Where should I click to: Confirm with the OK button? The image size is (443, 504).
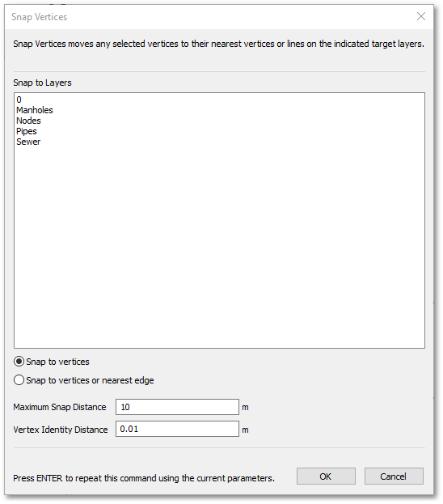click(326, 476)
